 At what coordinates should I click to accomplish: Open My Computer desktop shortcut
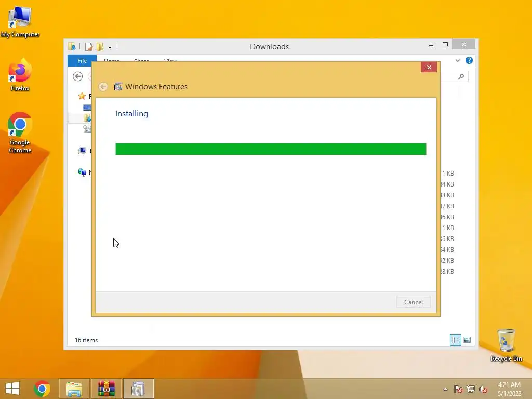(20, 21)
